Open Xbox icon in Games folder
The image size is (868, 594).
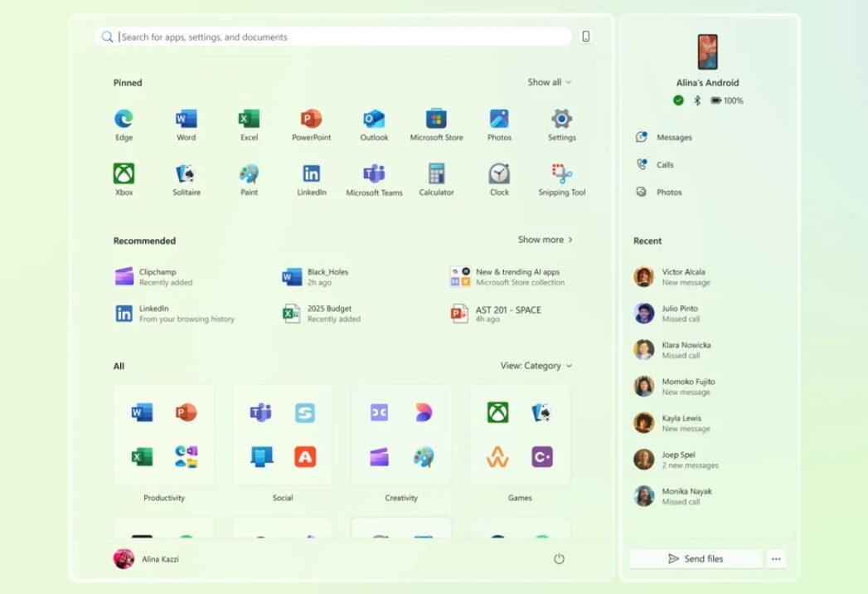tap(497, 412)
